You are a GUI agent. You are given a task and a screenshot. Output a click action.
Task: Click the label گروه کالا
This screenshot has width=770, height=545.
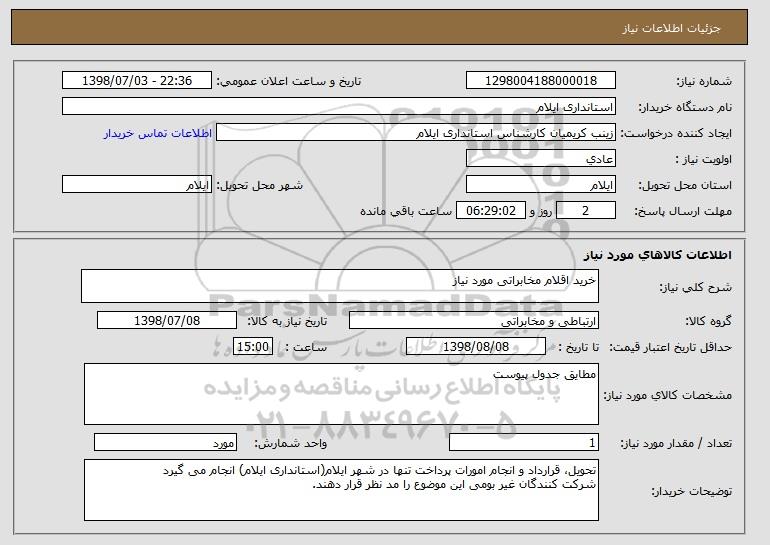tap(708, 321)
